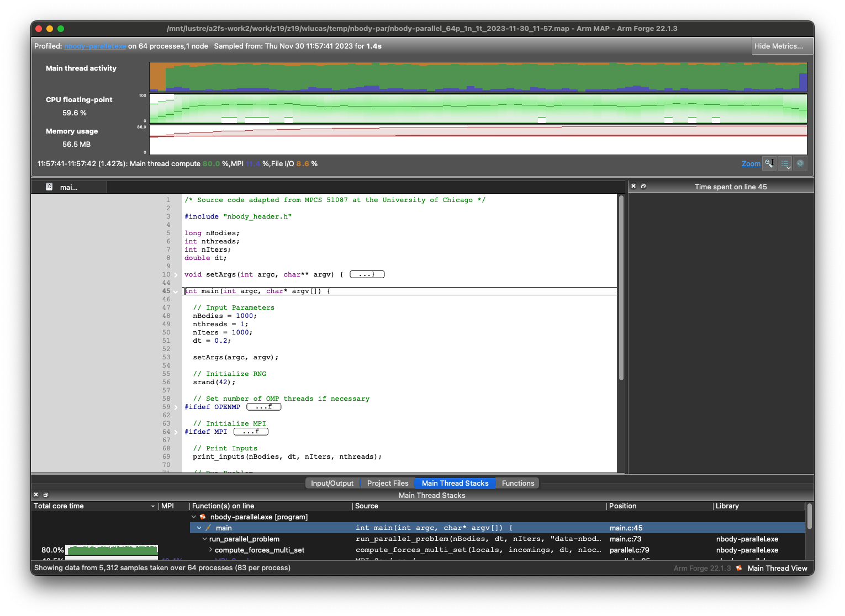Open the nbody-parallel.exe profiled link
The image size is (845, 616).
tap(95, 46)
